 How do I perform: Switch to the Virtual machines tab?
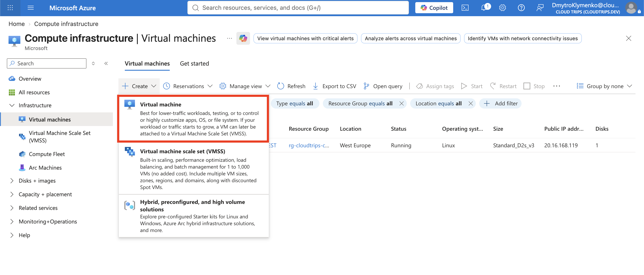147,63
